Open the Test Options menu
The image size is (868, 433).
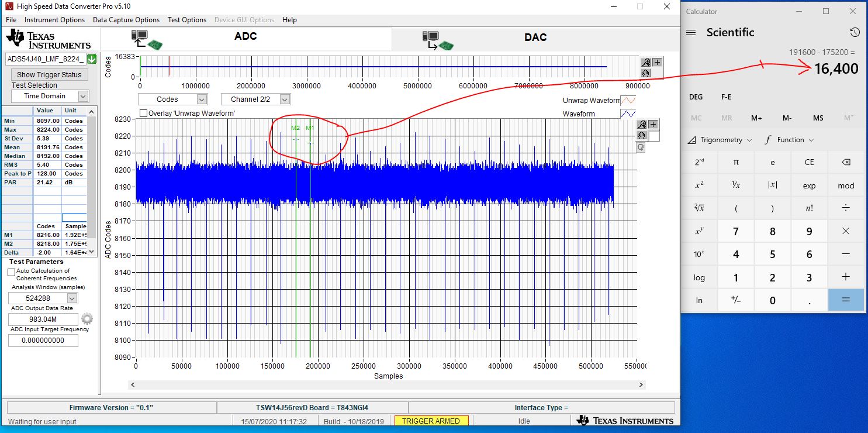tap(187, 20)
